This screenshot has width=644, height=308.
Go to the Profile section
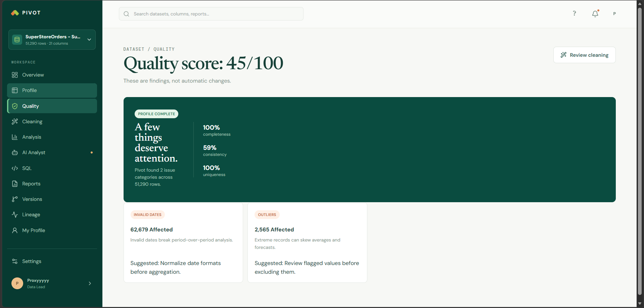52,90
